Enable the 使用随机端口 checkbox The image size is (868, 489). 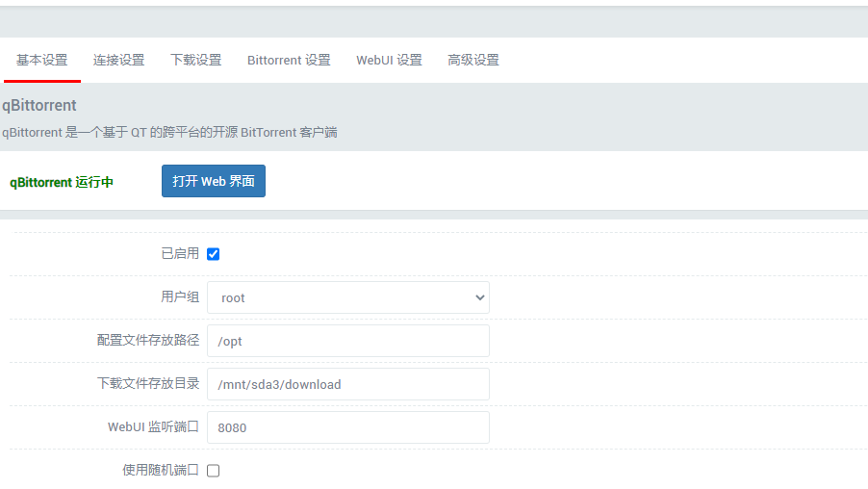pyautogui.click(x=213, y=471)
